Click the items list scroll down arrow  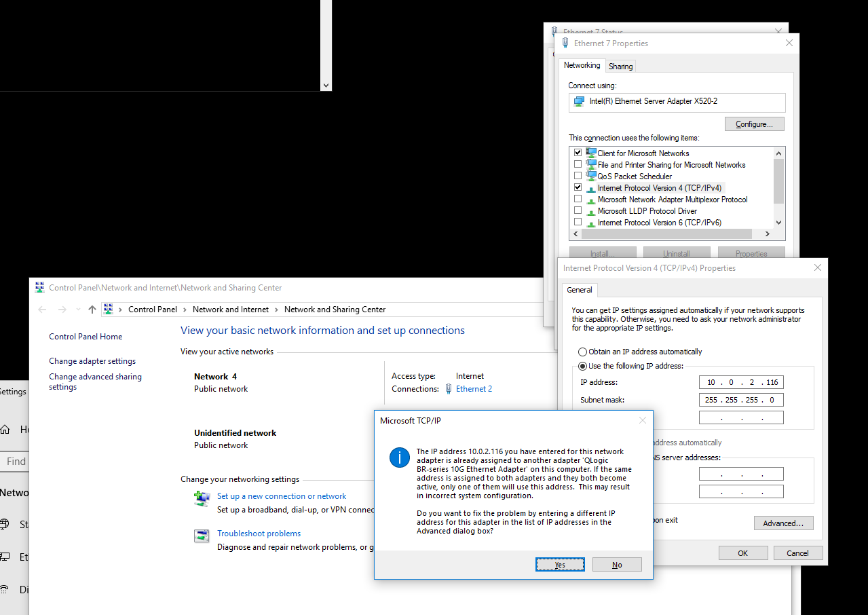(x=778, y=223)
